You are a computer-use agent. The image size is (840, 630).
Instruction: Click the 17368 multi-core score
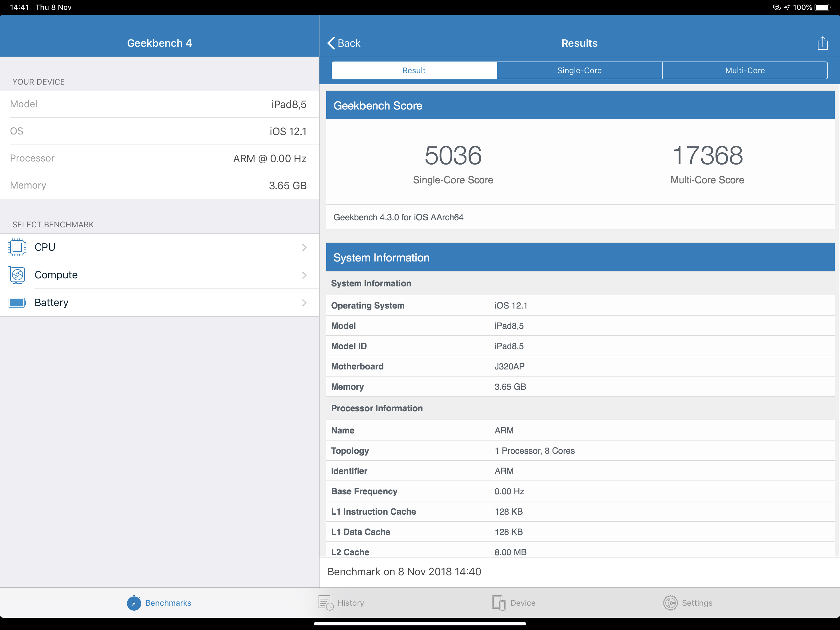tap(707, 155)
